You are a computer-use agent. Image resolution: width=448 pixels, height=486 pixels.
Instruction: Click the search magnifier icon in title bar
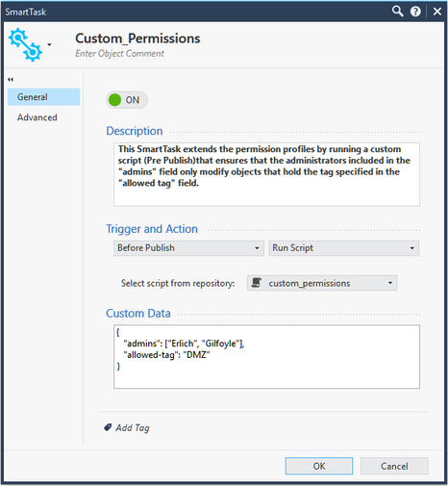pos(397,12)
